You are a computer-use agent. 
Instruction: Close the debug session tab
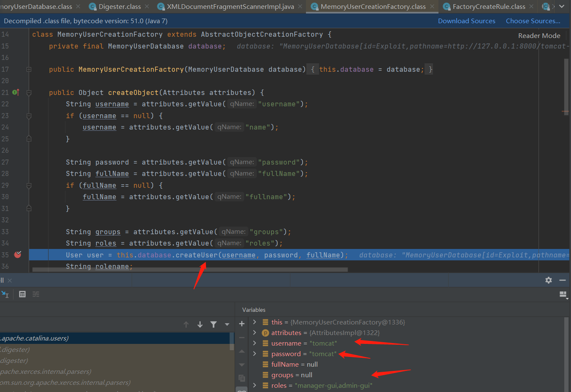10,280
